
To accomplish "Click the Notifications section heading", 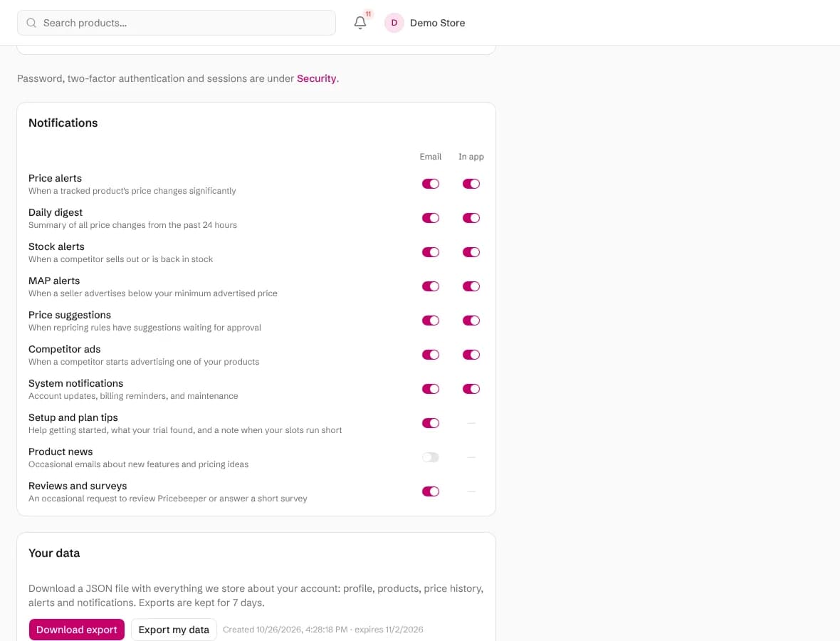I will 63,123.
